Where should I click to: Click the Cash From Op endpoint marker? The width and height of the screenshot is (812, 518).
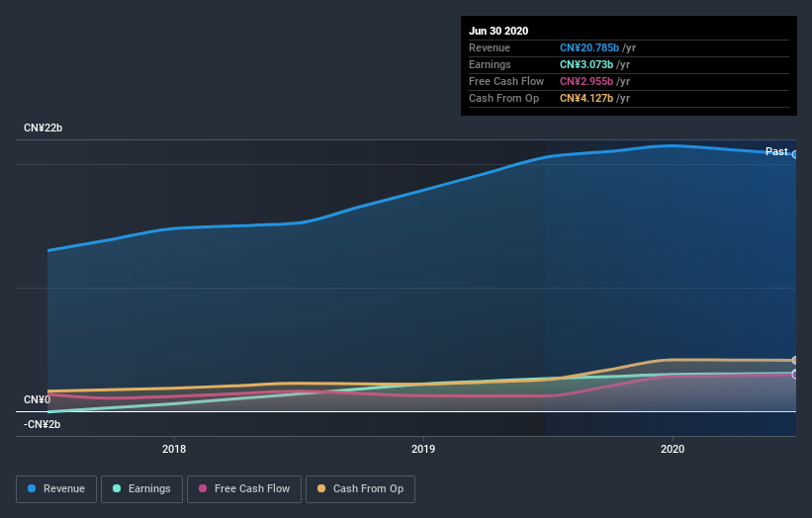tap(795, 360)
